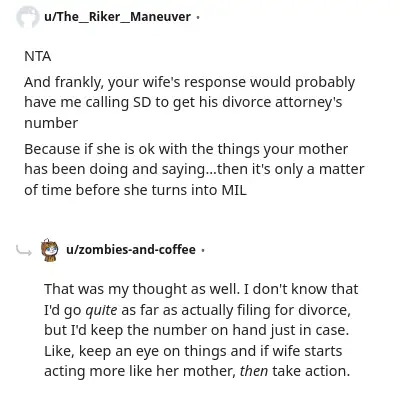The height and width of the screenshot is (407, 400).
Task: Click the default gray avatar of The_Riker_Maneuver
Action: pos(27,17)
